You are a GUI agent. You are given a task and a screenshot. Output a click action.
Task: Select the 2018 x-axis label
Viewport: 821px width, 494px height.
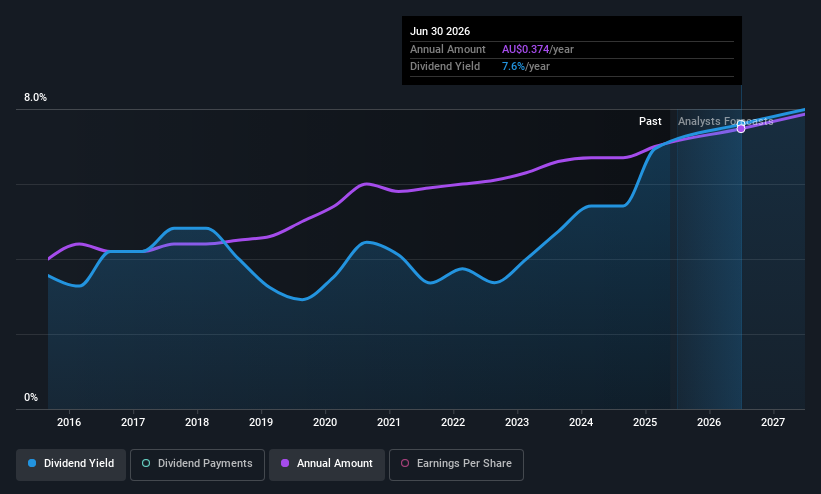[197, 422]
